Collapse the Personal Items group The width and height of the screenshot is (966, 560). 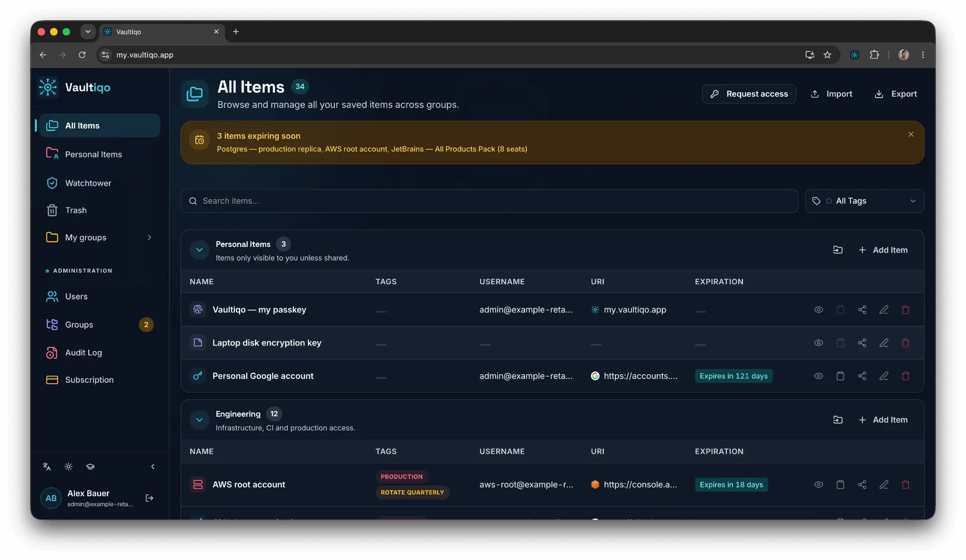(200, 250)
